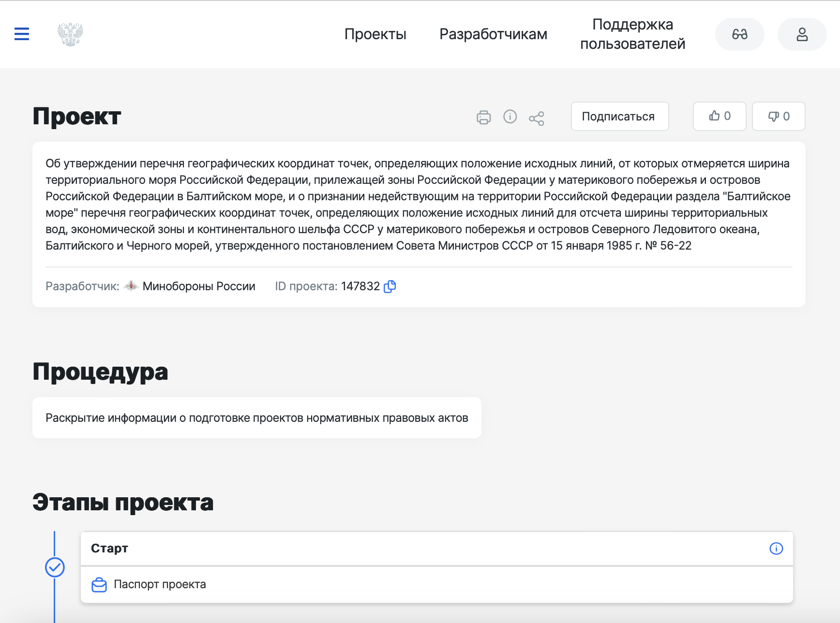This screenshot has width=840, height=623.
Task: Click the thumbs down dislike button
Action: click(779, 116)
